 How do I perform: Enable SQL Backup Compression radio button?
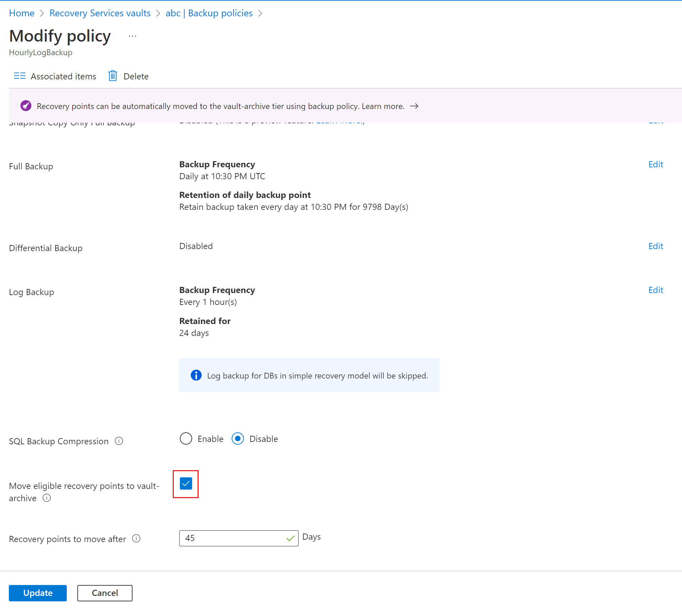click(186, 438)
